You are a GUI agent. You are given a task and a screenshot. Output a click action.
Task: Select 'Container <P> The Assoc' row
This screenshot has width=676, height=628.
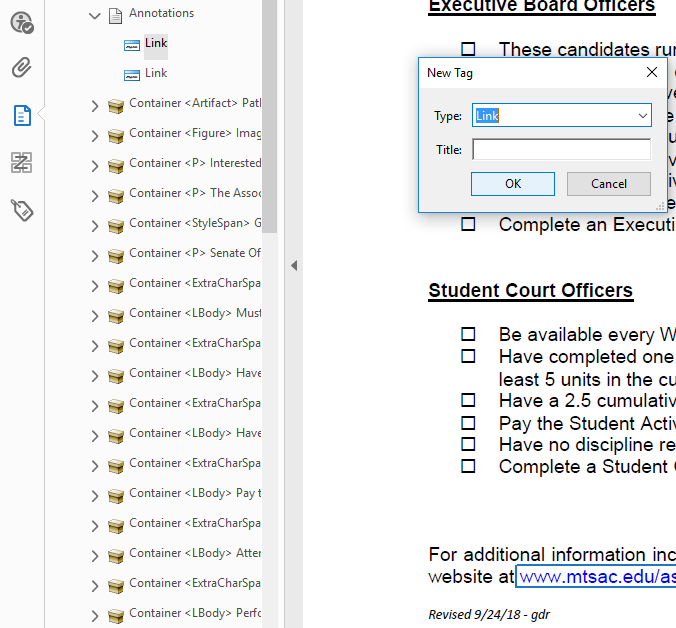coord(195,193)
